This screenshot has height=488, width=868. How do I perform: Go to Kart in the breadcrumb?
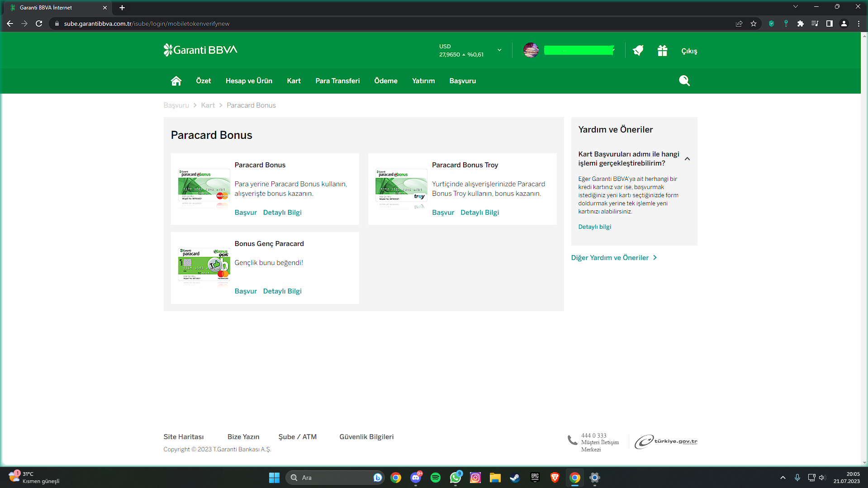click(x=208, y=105)
